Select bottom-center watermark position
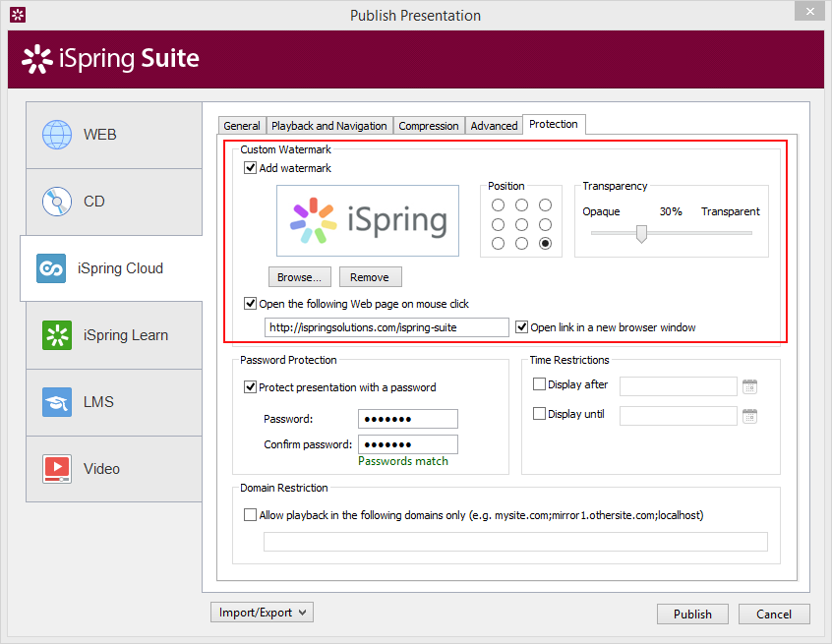This screenshot has width=832, height=644. pos(521,244)
